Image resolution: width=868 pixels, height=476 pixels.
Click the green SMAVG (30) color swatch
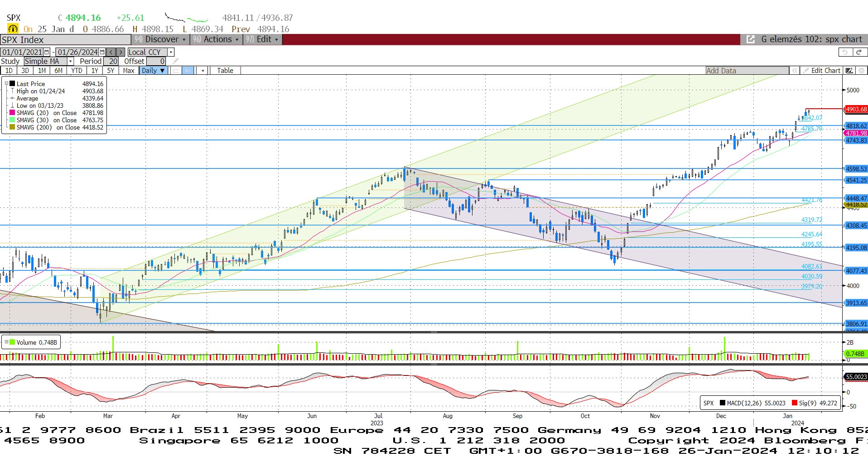12,120
